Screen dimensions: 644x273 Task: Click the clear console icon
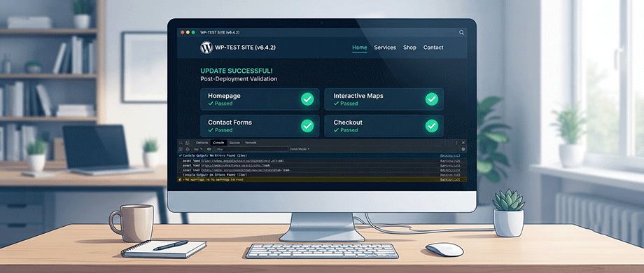(x=188, y=149)
